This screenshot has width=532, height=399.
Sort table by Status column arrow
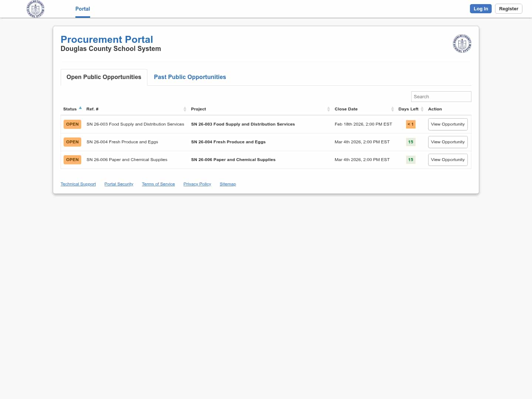click(80, 108)
